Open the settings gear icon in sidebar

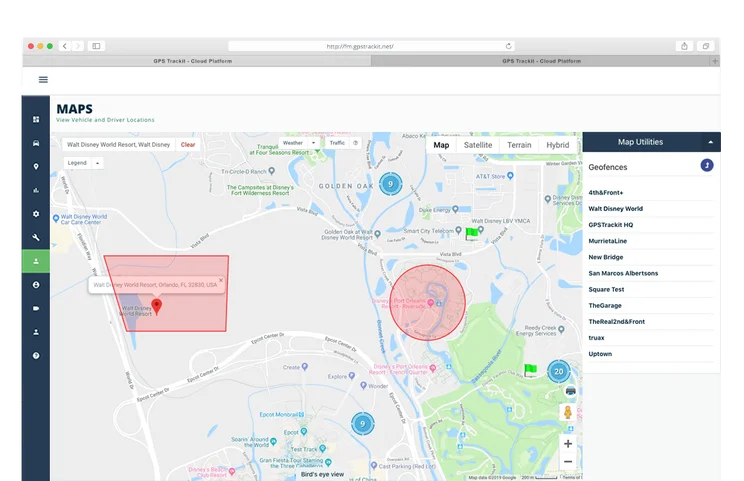click(x=36, y=214)
